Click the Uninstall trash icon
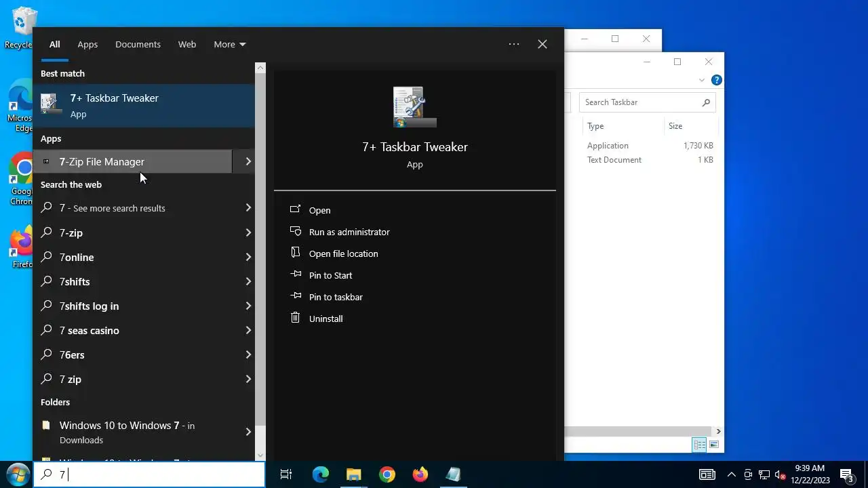The height and width of the screenshot is (488, 868). pos(295,318)
